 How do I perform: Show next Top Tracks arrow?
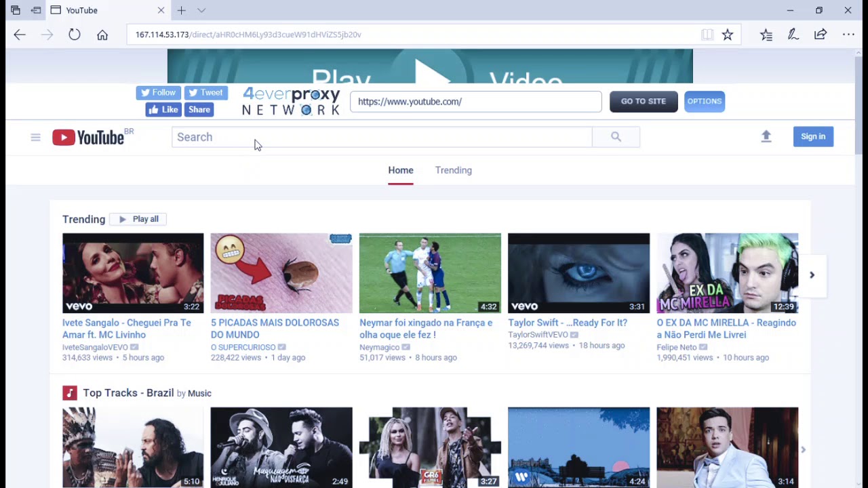click(x=803, y=449)
